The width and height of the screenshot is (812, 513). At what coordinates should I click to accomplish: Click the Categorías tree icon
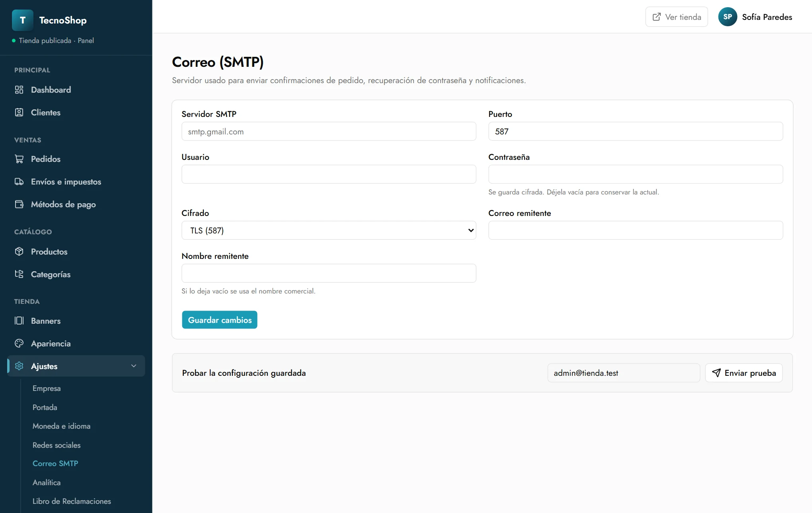tap(19, 274)
